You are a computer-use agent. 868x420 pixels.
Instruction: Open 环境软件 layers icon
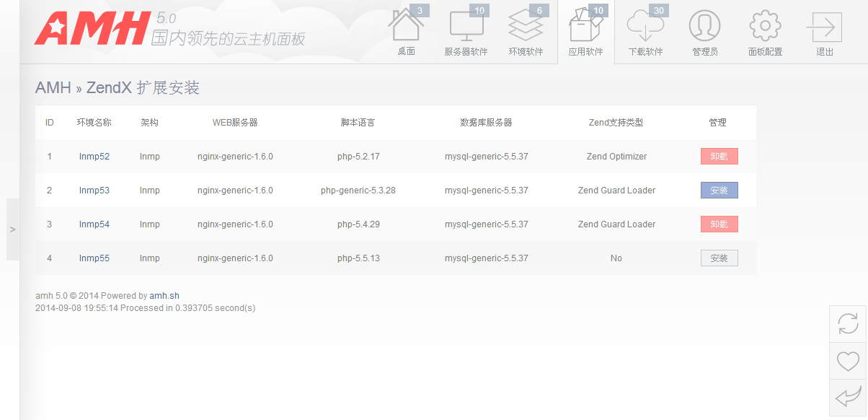coord(526,29)
